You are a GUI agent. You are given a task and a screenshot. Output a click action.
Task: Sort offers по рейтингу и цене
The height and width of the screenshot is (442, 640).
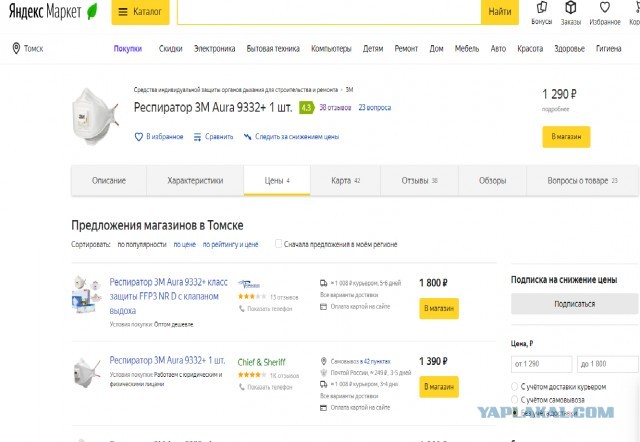(231, 244)
